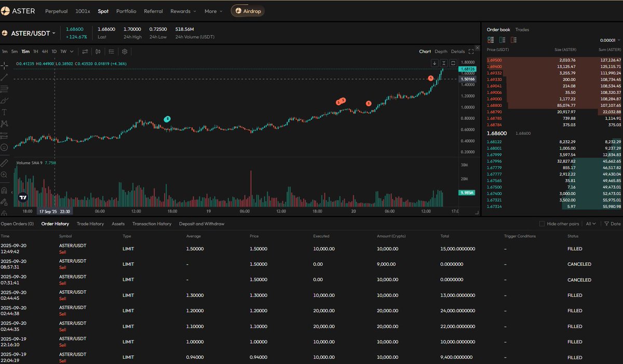The height and width of the screenshot is (364, 623).
Task: Show combined bids and asks order book view
Action: [491, 40]
